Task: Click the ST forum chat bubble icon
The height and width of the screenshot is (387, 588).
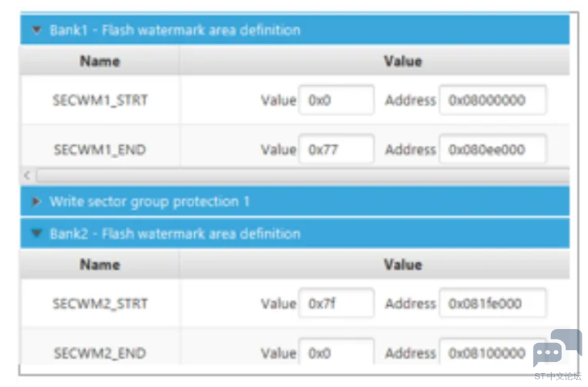Action: coord(557,349)
